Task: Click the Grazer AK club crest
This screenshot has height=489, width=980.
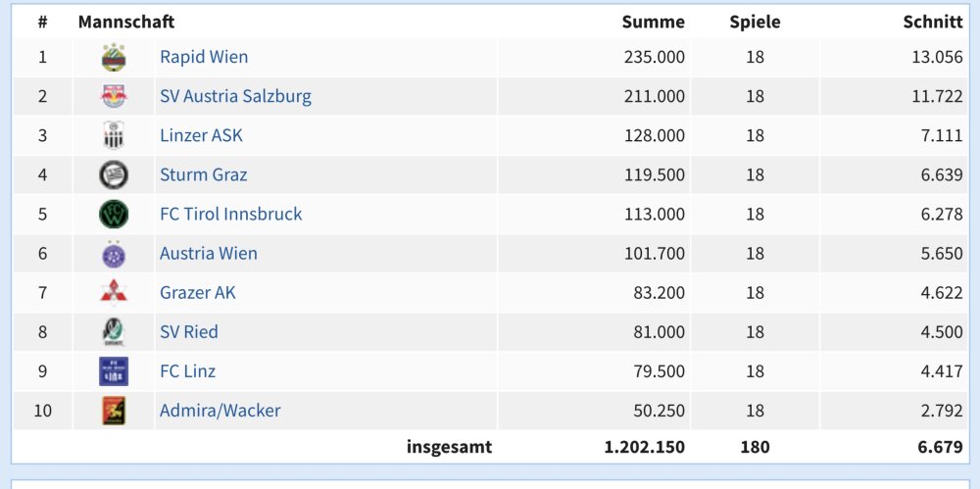Action: click(114, 293)
